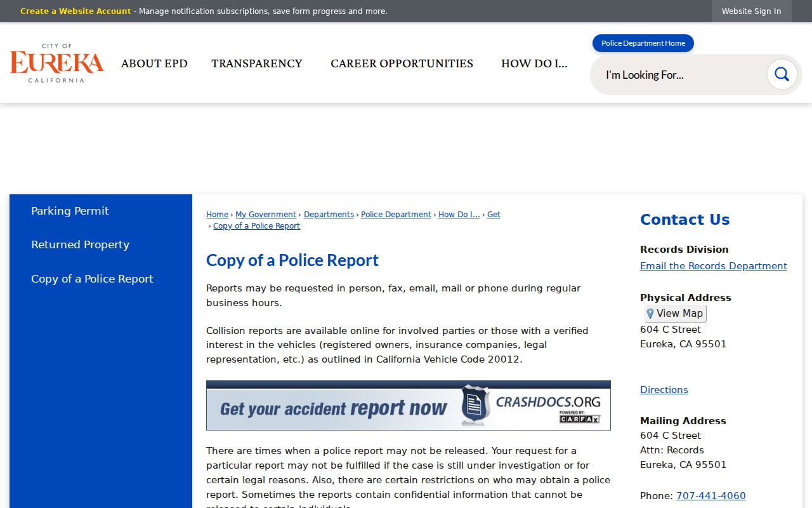Open the Directions link
Image resolution: width=812 pixels, height=508 pixels.
[x=664, y=390]
